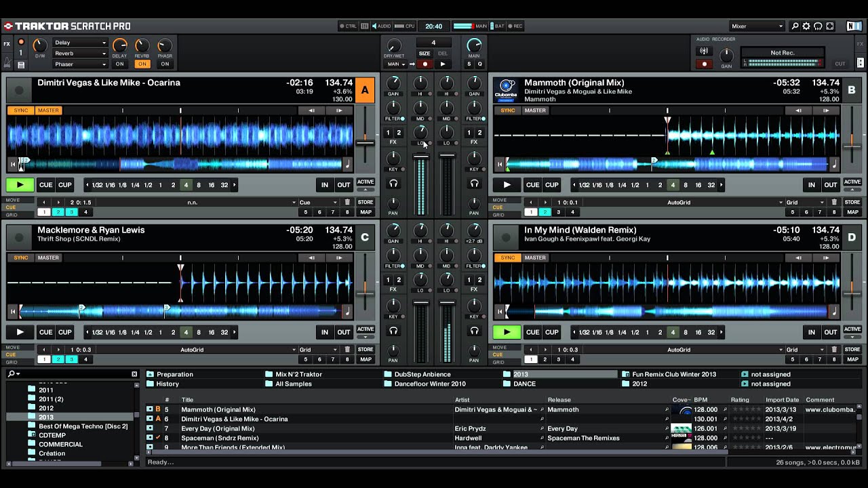Toggle the Deck A mixer FX assign 1 button

[x=388, y=133]
